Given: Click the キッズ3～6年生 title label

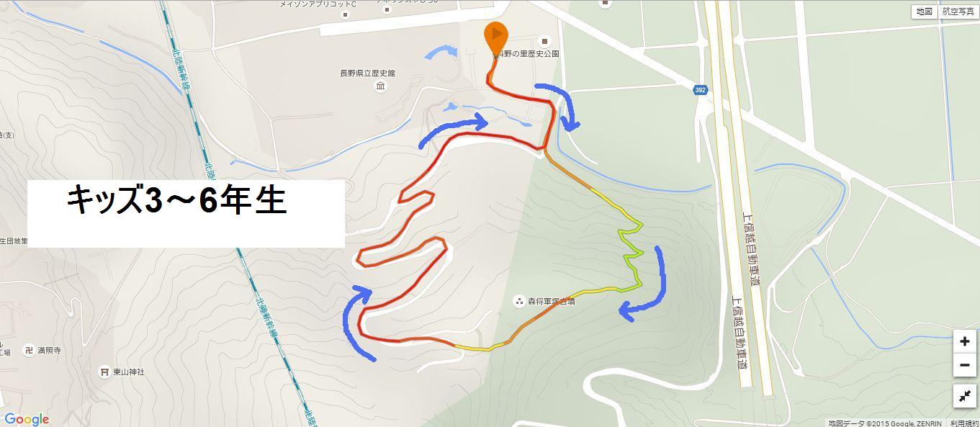Looking at the screenshot, I should tap(177, 201).
